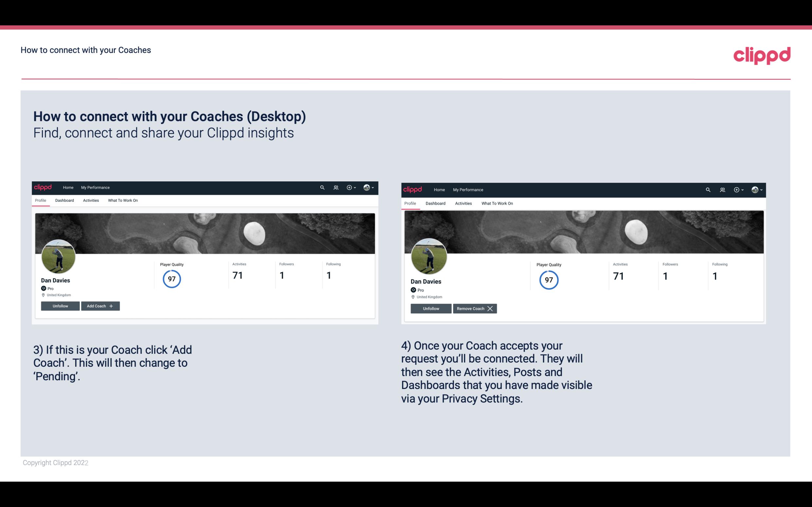Viewport: 812px width, 507px height.
Task: Click the search icon in left dashboard
Action: pyautogui.click(x=322, y=187)
